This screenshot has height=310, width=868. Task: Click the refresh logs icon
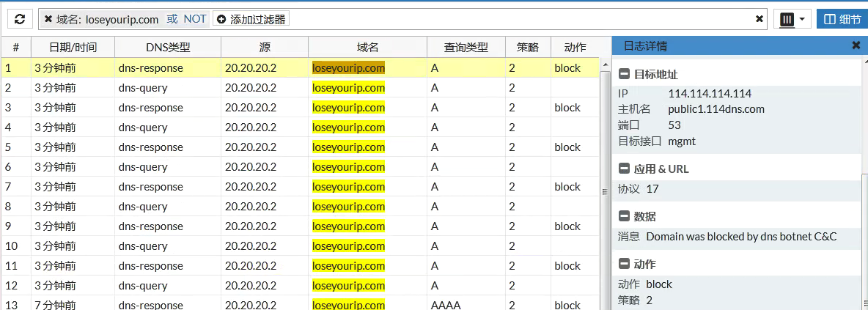[19, 19]
